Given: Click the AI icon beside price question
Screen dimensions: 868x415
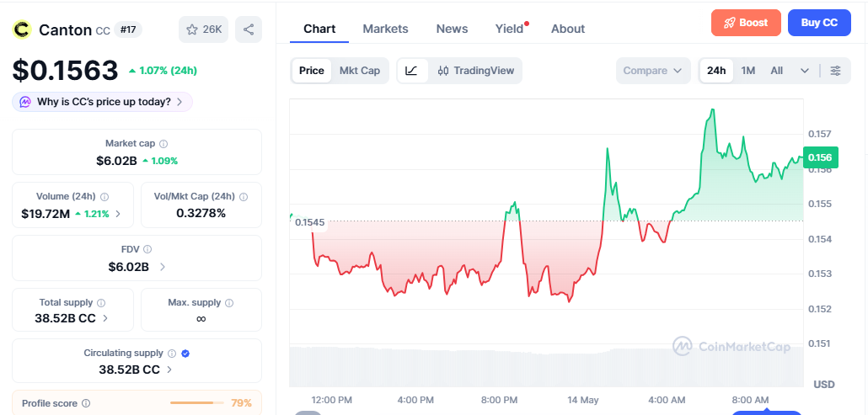Looking at the screenshot, I should tap(25, 102).
